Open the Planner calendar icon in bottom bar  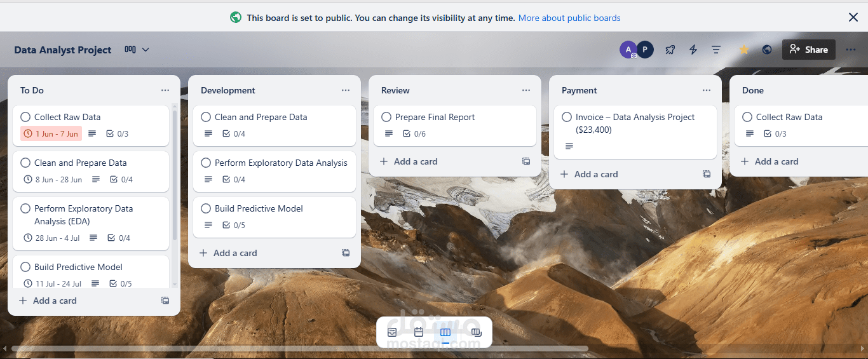click(419, 332)
